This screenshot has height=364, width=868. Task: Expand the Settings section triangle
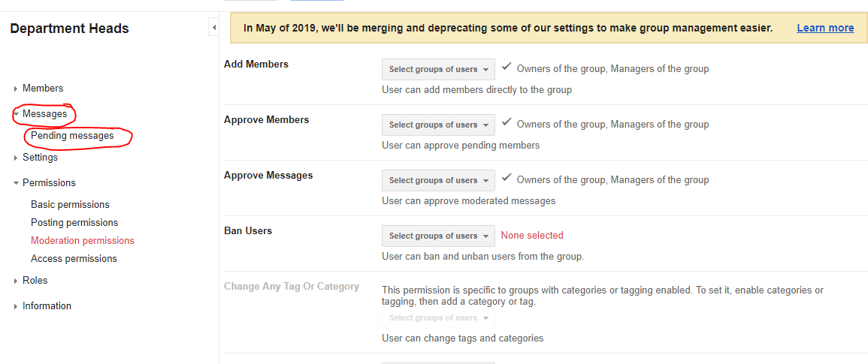[16, 158]
